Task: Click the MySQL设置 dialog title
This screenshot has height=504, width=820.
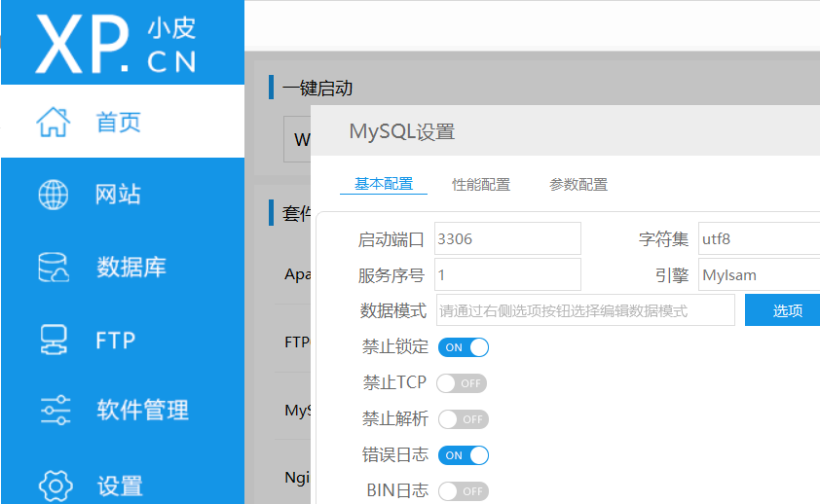Action: [x=401, y=131]
